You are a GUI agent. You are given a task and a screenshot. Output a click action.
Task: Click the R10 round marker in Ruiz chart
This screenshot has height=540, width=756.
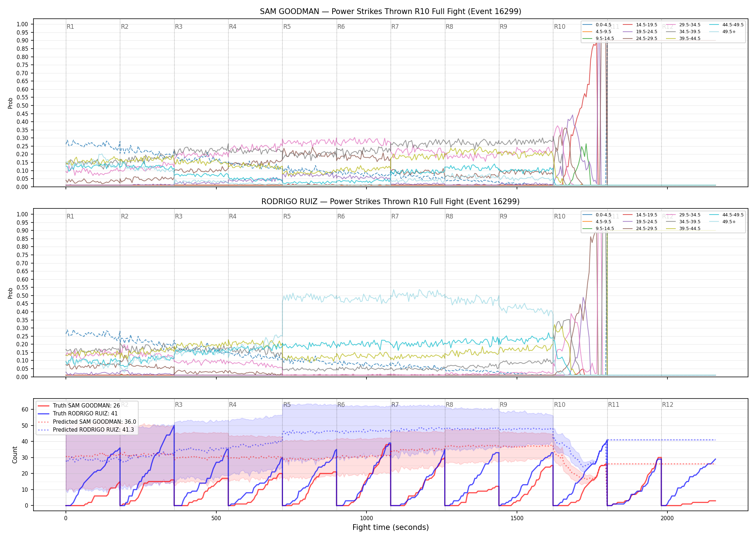(x=559, y=216)
